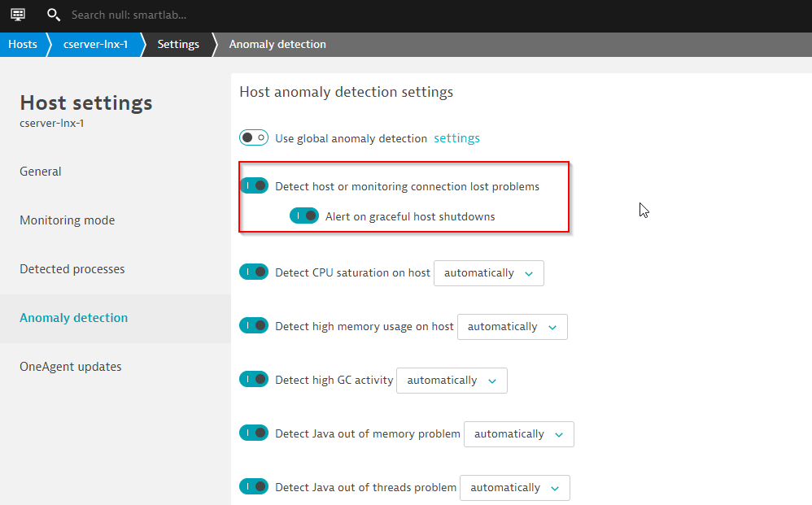The image size is (812, 505).
Task: Enable Use global anomaly detection toggle
Action: coord(254,137)
